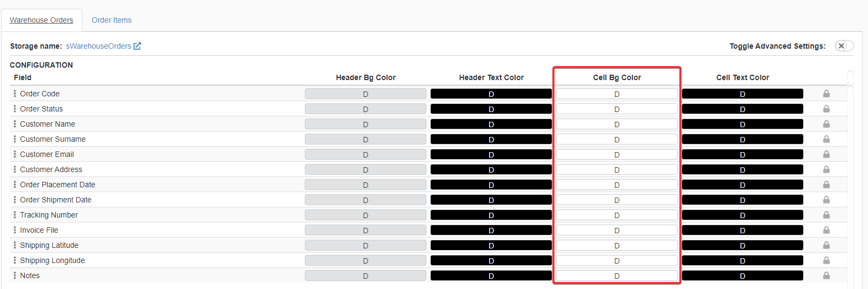Click the lock icon for Order Code

826,94
